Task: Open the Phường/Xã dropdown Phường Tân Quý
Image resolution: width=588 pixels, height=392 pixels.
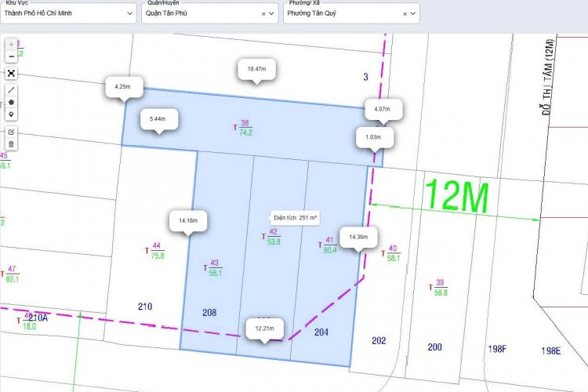Action: point(351,13)
